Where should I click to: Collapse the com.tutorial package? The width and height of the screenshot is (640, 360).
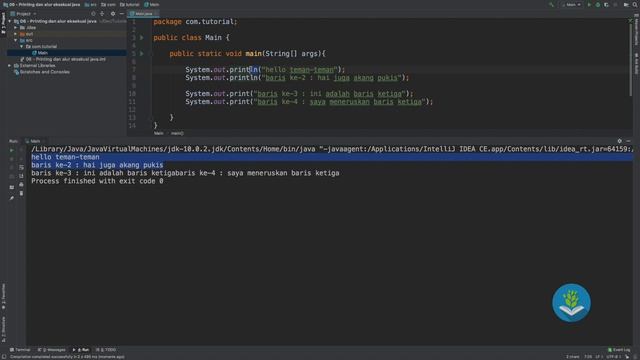click(x=22, y=47)
